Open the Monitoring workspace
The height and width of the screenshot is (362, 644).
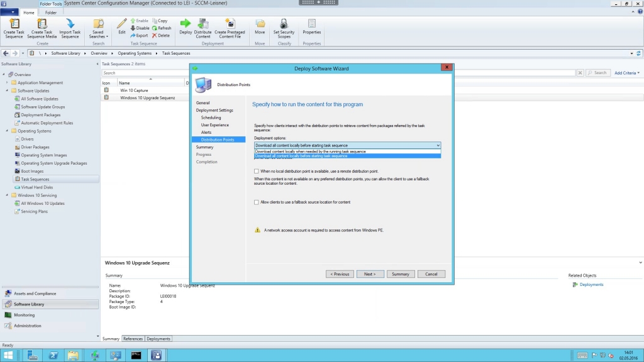click(x=50, y=315)
